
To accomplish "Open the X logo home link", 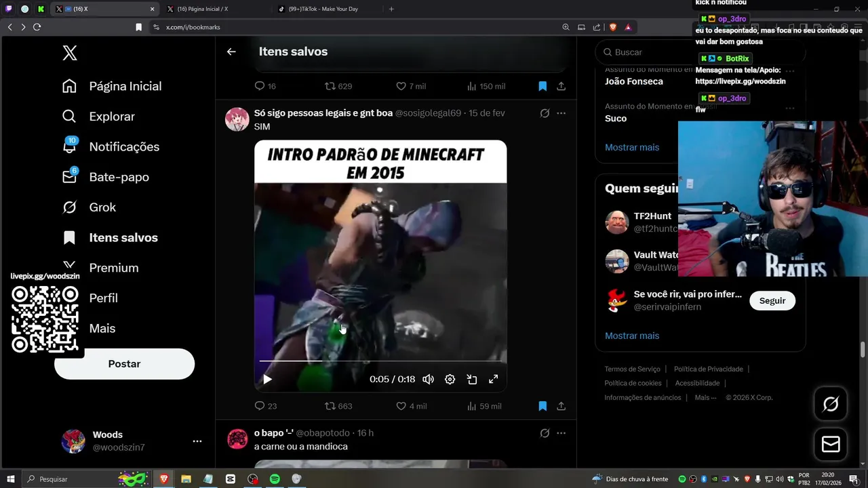I will pyautogui.click(x=70, y=52).
